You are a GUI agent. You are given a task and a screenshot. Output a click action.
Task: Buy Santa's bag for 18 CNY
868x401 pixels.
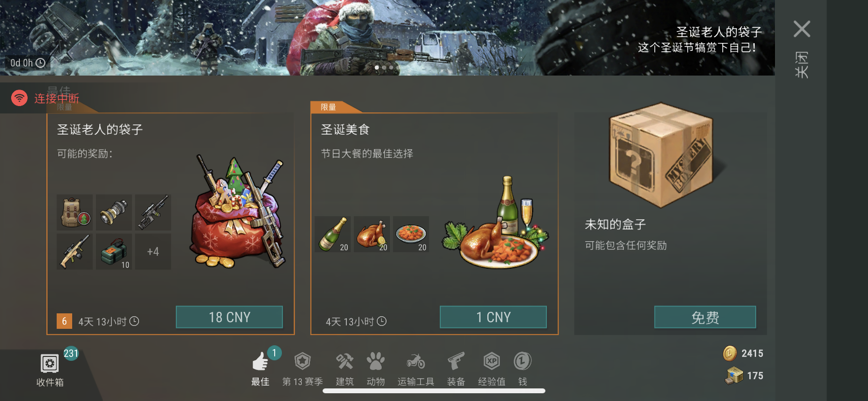229,317
